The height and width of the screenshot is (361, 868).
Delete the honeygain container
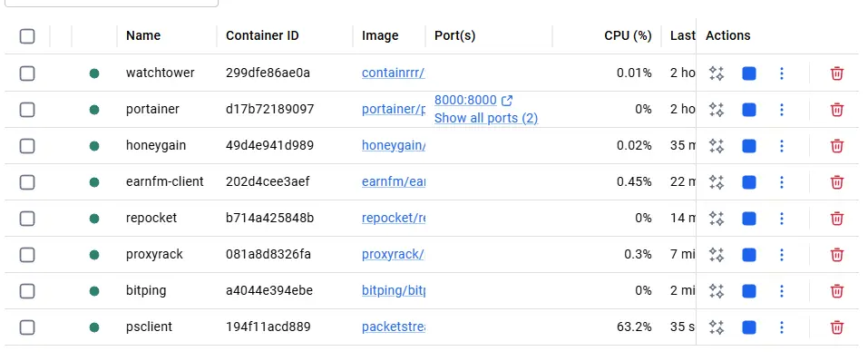coord(837,146)
